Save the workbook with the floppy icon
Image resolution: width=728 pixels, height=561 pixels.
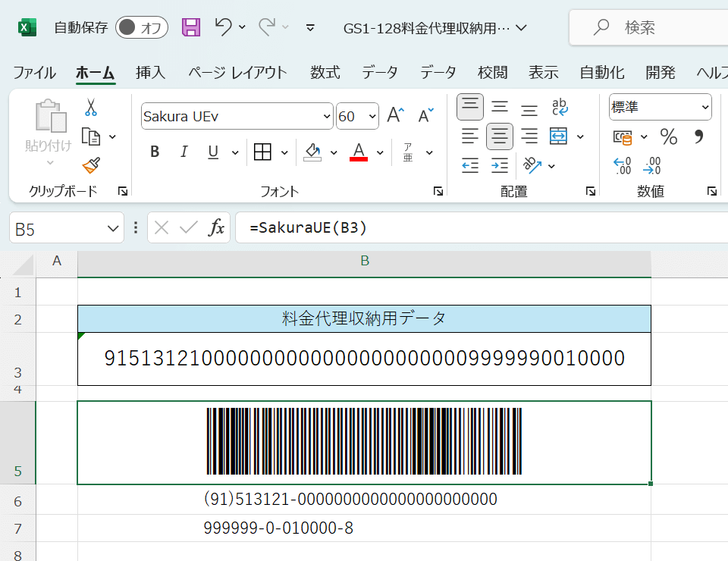click(191, 27)
